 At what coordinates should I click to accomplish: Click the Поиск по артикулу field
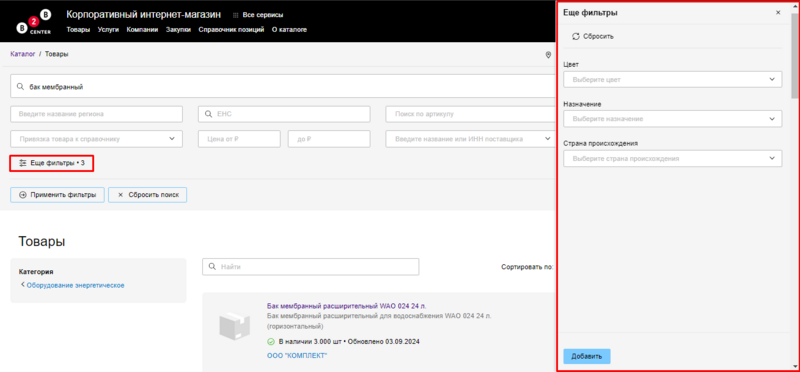tap(470, 114)
